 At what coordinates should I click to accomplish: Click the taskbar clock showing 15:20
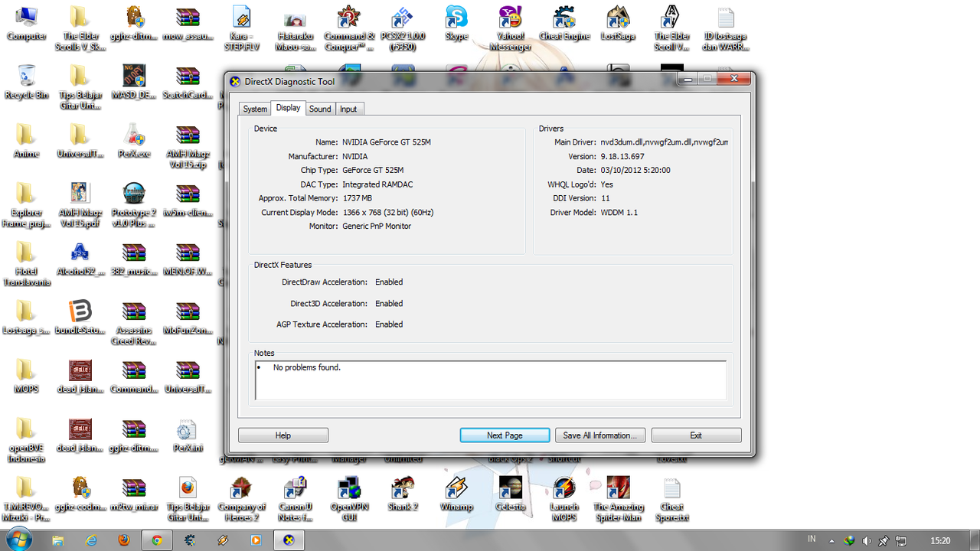tap(940, 541)
